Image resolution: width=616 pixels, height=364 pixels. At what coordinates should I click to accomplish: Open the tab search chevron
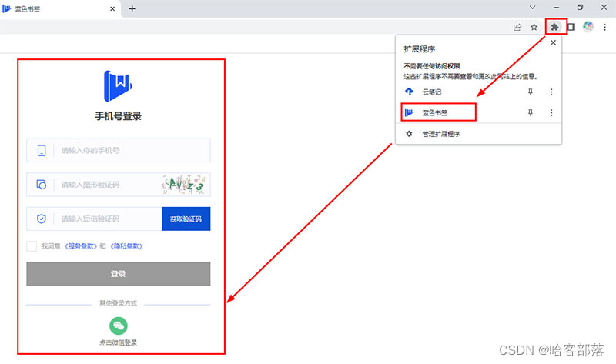532,8
